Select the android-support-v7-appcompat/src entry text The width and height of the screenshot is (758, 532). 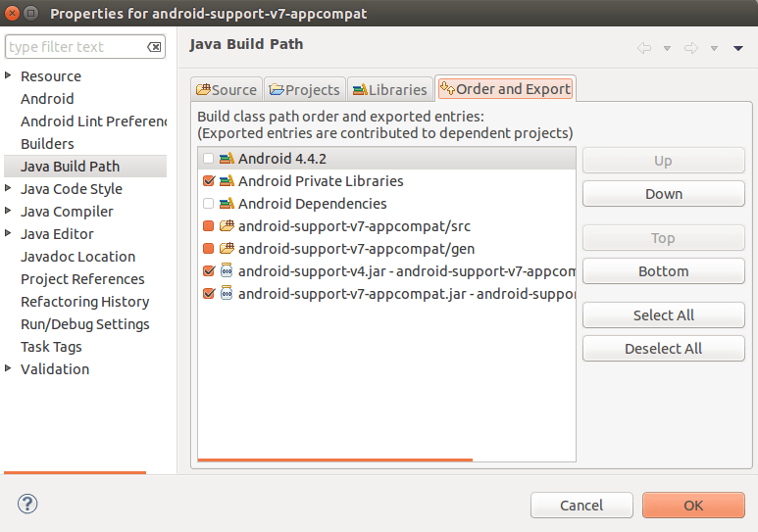[354, 225]
